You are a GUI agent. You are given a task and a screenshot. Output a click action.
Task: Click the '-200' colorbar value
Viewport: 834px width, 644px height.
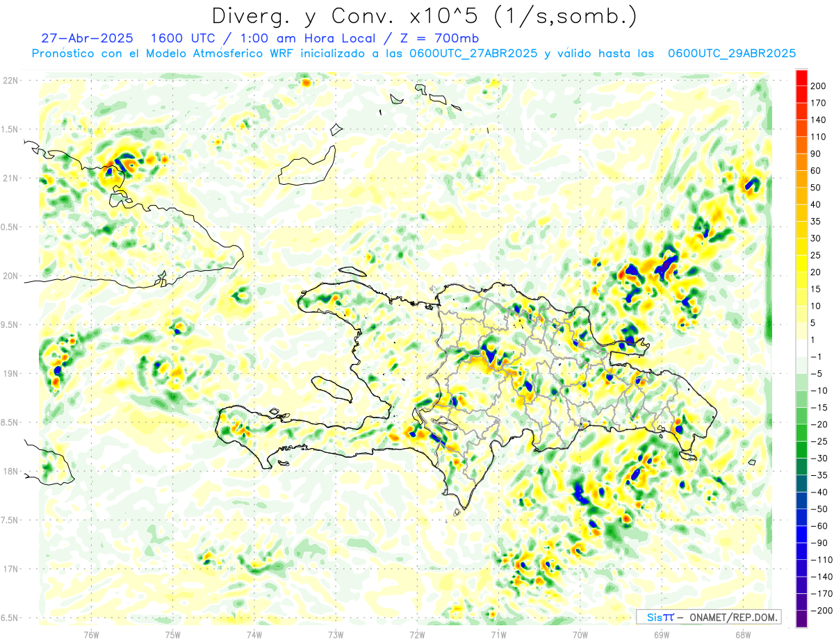(x=821, y=611)
